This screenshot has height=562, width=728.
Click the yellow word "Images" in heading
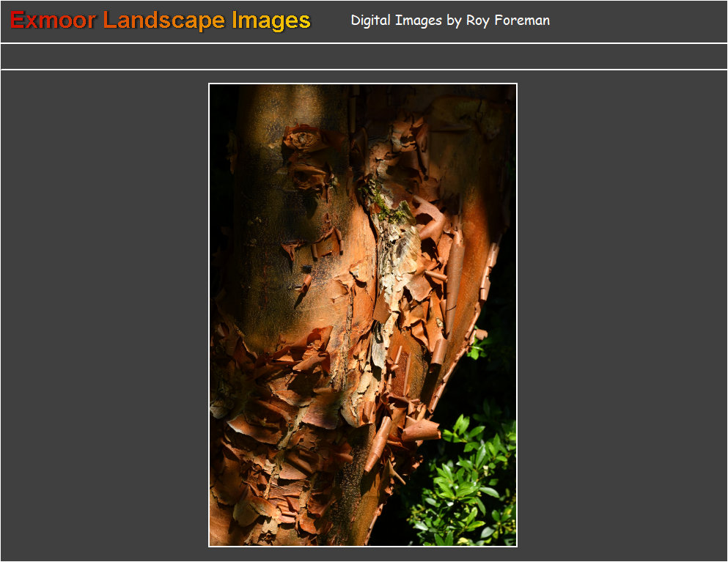pyautogui.click(x=271, y=21)
